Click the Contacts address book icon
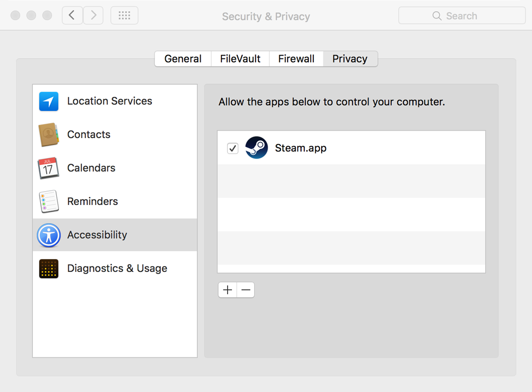The image size is (532, 392). [48, 134]
